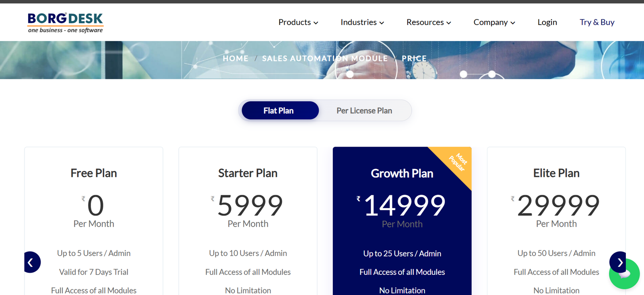Open the Company menu chevron
Screen dimensions: 644x295
(513, 23)
